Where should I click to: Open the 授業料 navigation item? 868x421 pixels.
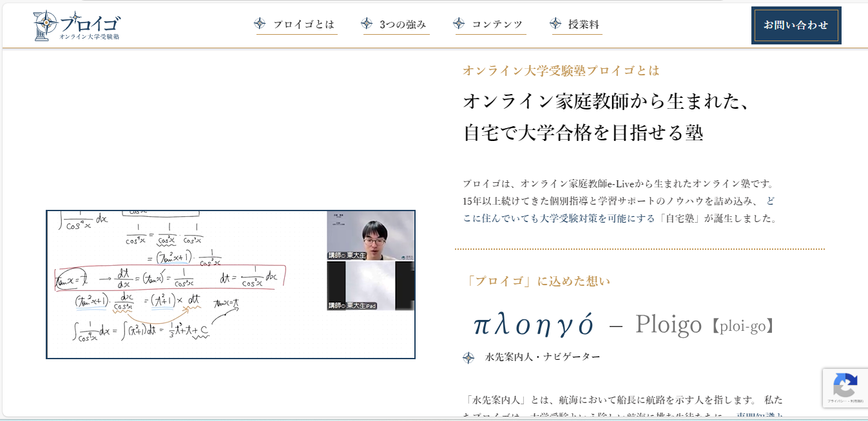point(584,24)
